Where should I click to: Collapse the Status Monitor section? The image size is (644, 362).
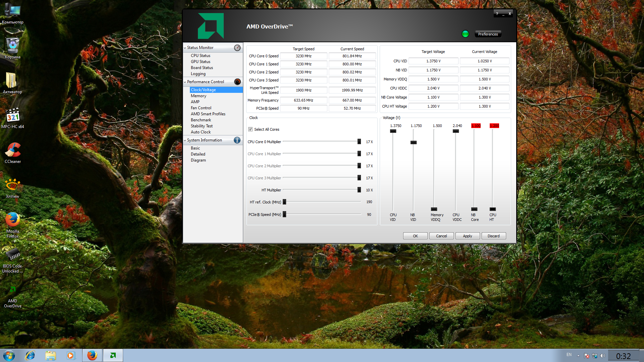pos(185,48)
